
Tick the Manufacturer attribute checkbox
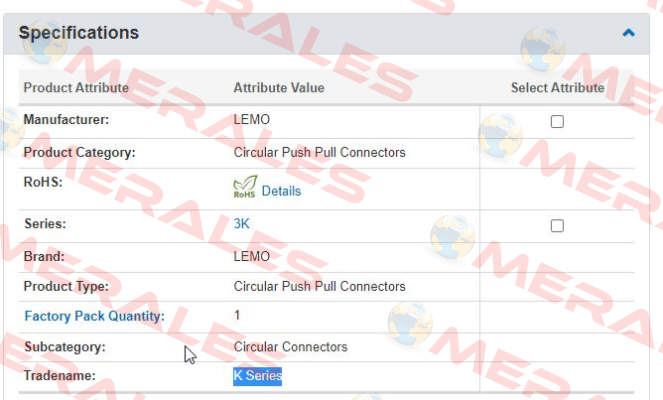[557, 121]
